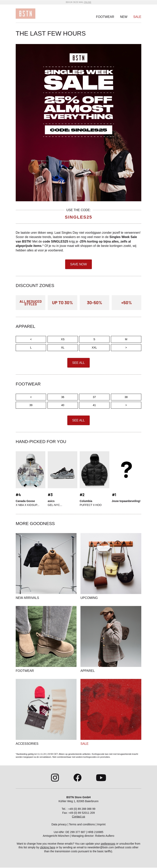Click the Contact us link
Image resolution: width=157 pixels, height=868 pixels.
point(78,817)
